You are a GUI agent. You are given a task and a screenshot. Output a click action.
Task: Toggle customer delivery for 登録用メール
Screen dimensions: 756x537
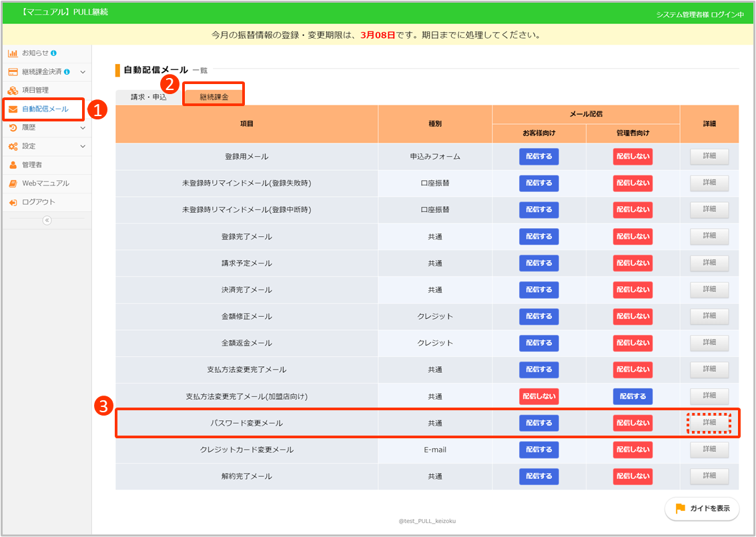pyautogui.click(x=538, y=157)
